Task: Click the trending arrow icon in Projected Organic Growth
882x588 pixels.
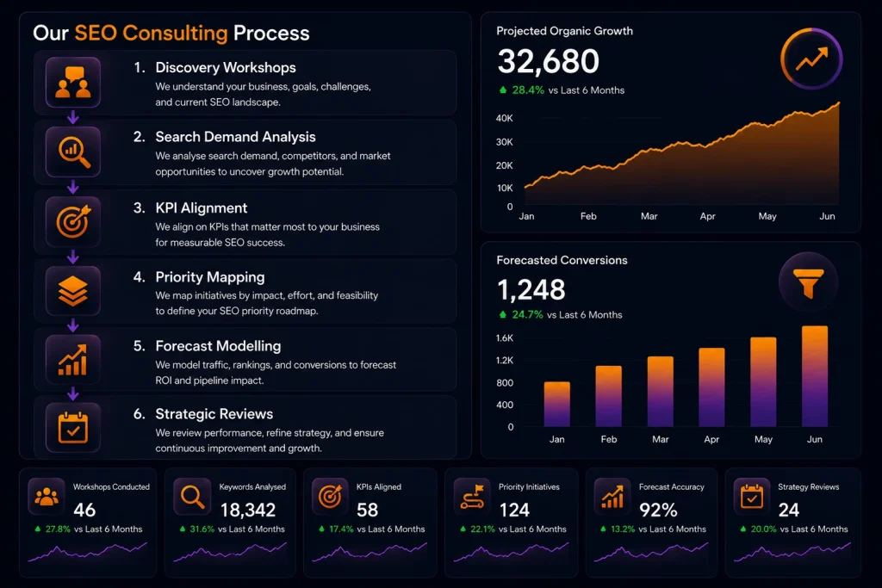Action: pos(811,59)
